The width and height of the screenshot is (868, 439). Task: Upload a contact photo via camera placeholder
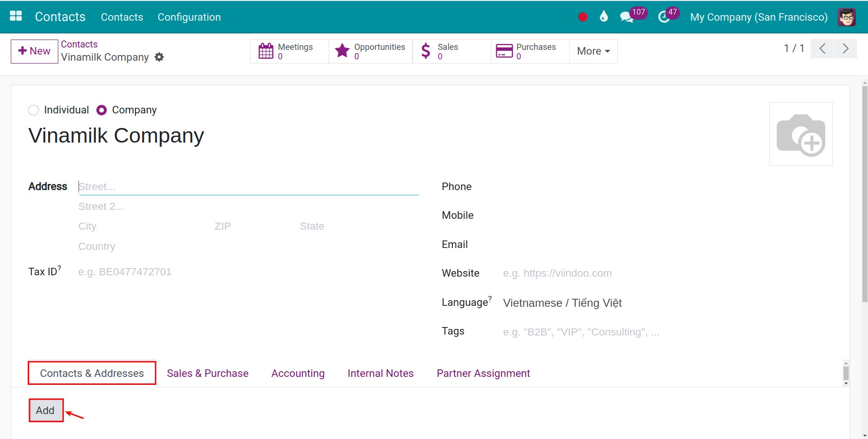801,134
